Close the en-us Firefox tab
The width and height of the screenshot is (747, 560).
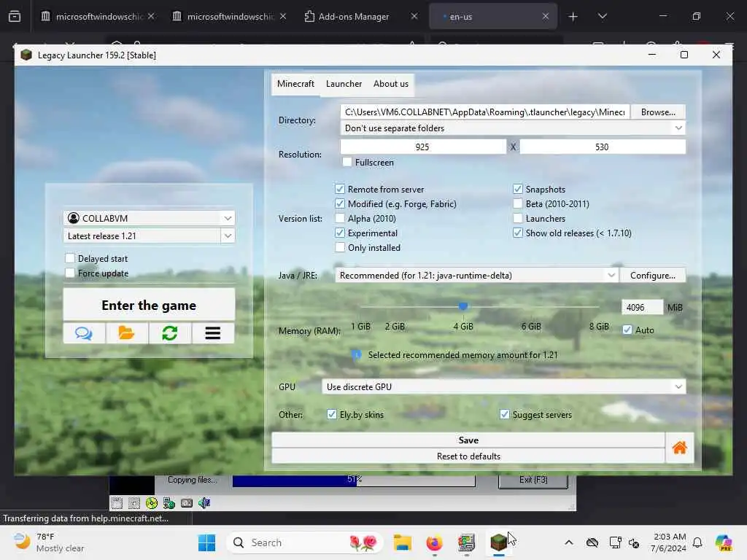(546, 16)
